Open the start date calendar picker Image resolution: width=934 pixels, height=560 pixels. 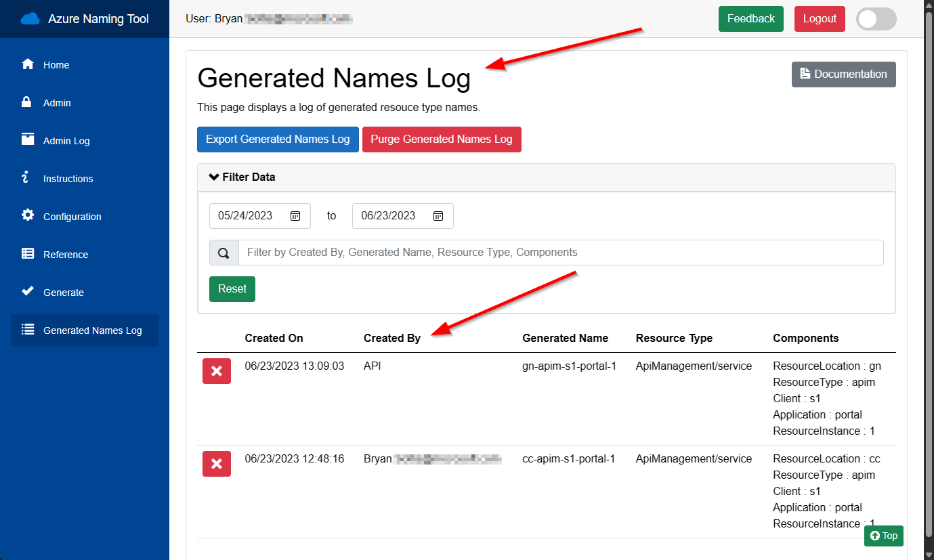tap(295, 216)
